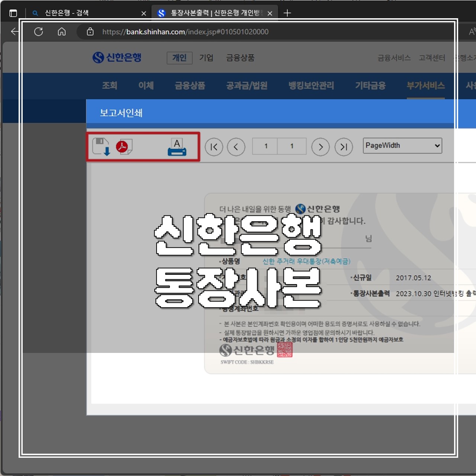Save report to file icon
Image resolution: width=476 pixels, height=476 pixels.
click(101, 147)
